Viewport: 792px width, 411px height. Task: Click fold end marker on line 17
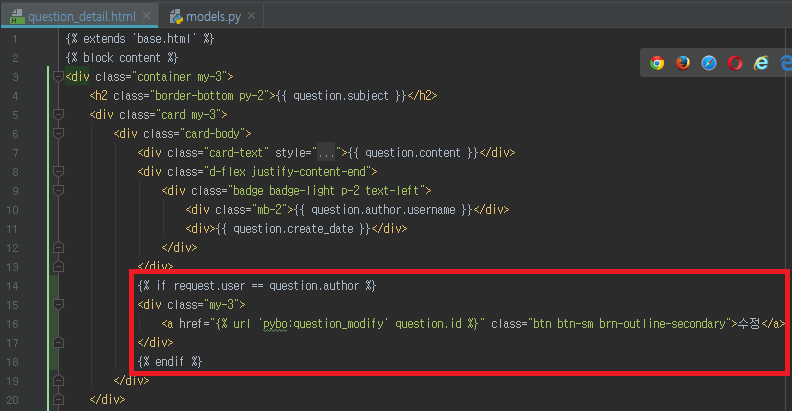coord(58,343)
